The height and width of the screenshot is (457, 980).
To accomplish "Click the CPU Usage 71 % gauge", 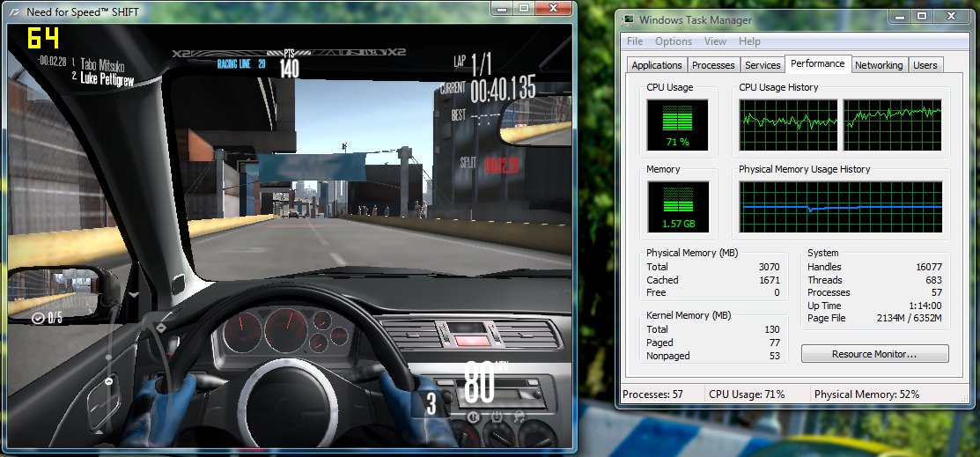I will pyautogui.click(x=677, y=125).
